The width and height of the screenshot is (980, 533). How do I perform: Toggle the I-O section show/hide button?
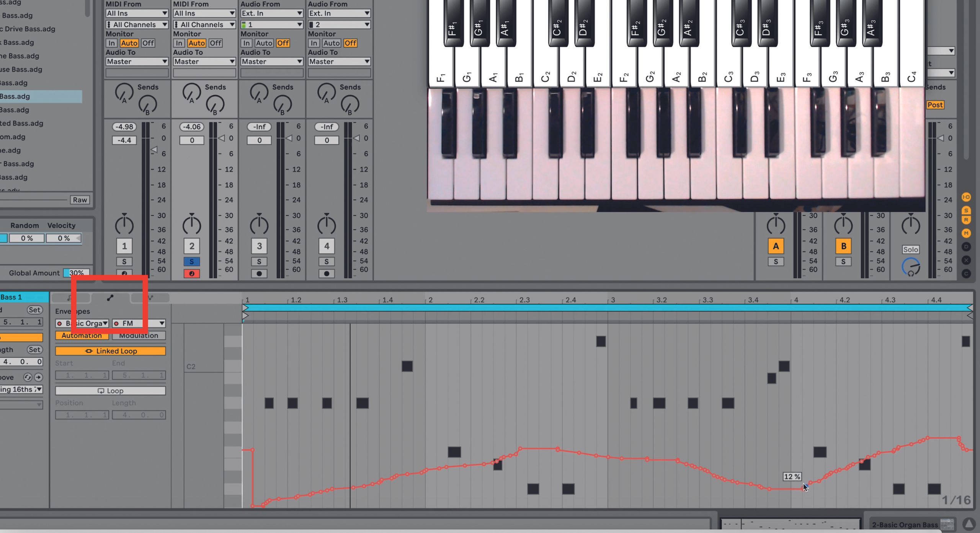click(x=966, y=197)
